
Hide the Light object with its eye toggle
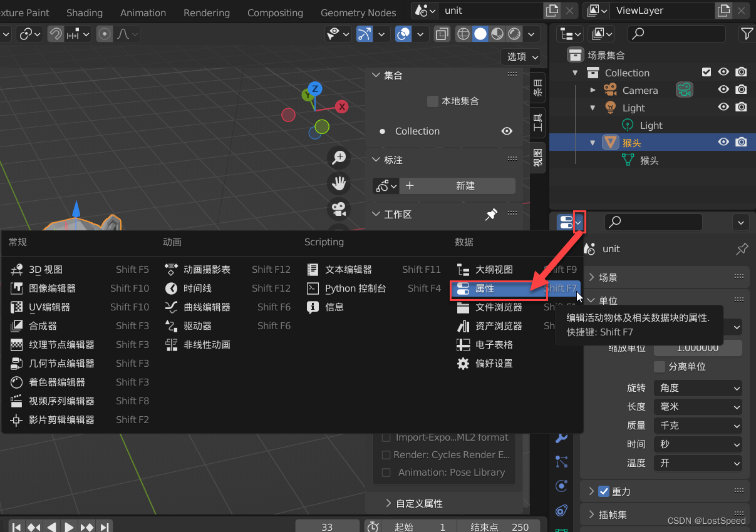723,107
